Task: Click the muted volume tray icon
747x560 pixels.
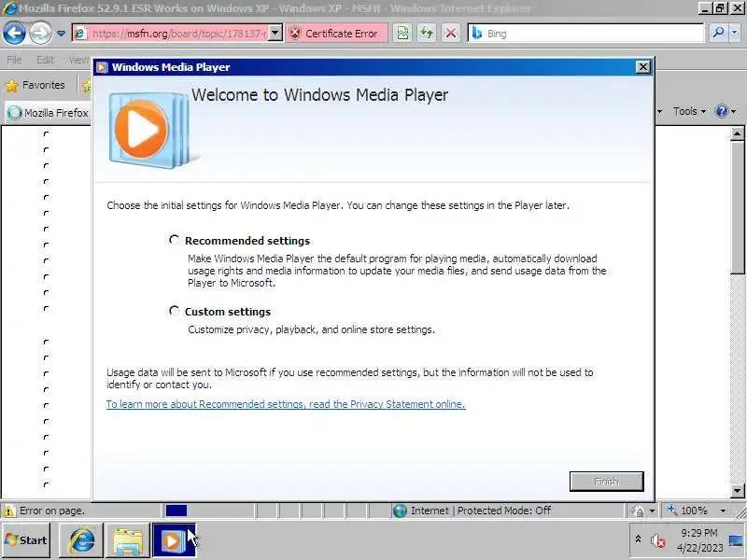Action: click(x=658, y=540)
